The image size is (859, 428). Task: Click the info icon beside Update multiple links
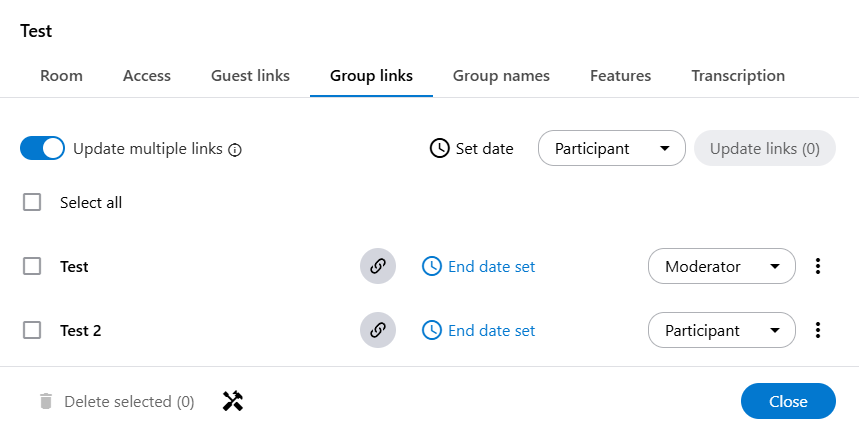pos(236,150)
